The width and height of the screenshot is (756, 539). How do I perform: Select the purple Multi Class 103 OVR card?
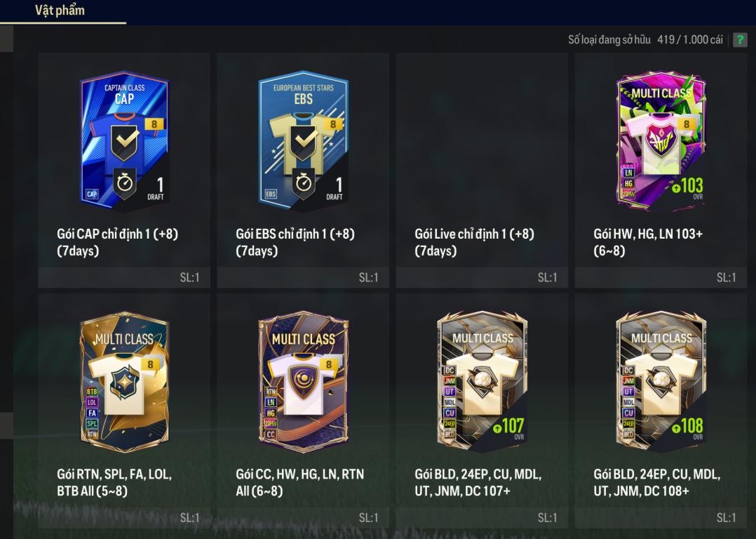pyautogui.click(x=661, y=141)
